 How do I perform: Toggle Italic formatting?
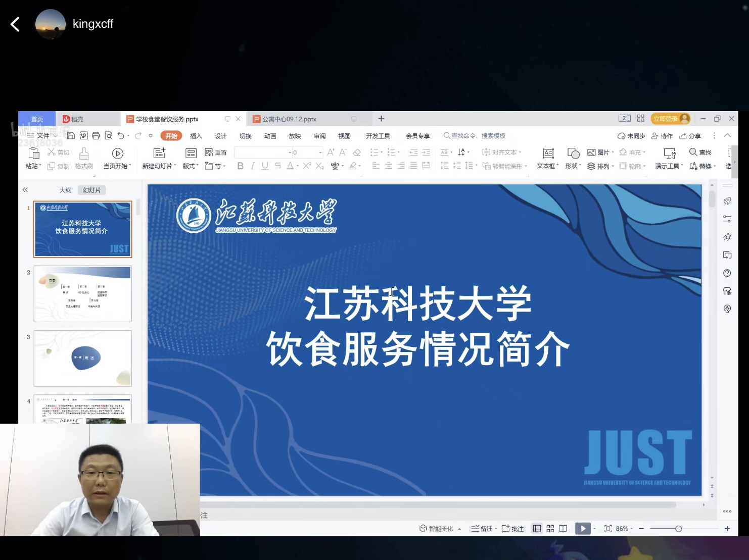point(252,166)
